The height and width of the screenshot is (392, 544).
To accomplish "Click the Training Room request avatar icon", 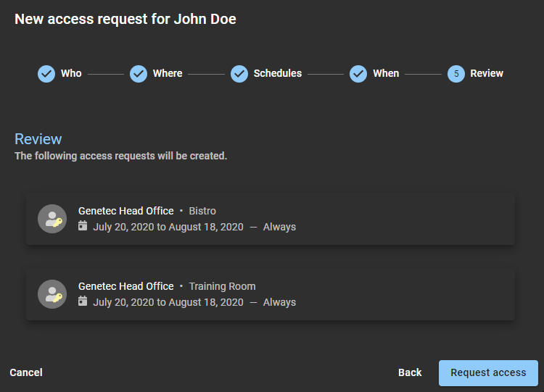I will click(52, 294).
